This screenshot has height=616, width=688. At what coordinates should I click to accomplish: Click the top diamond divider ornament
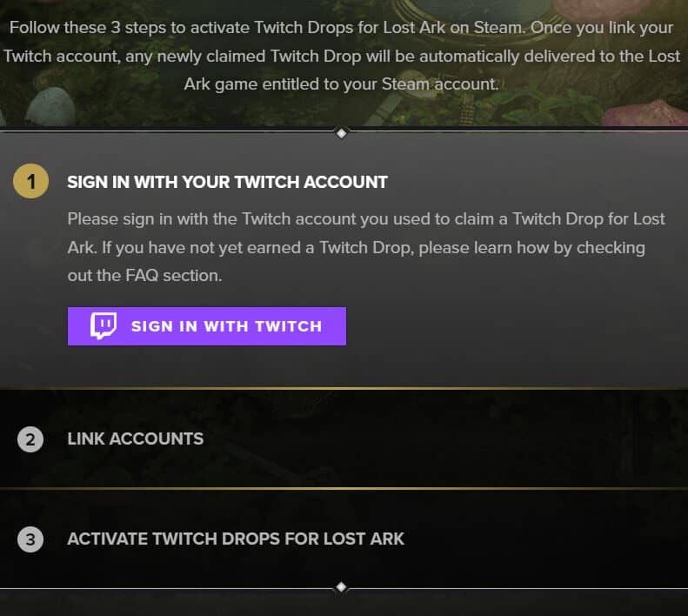(x=342, y=132)
